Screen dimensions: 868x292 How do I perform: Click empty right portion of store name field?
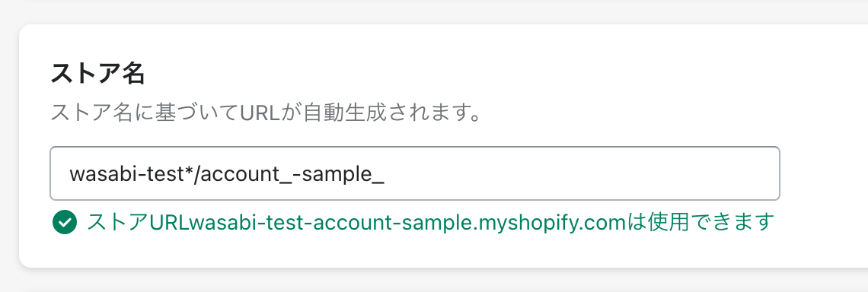tap(581, 173)
